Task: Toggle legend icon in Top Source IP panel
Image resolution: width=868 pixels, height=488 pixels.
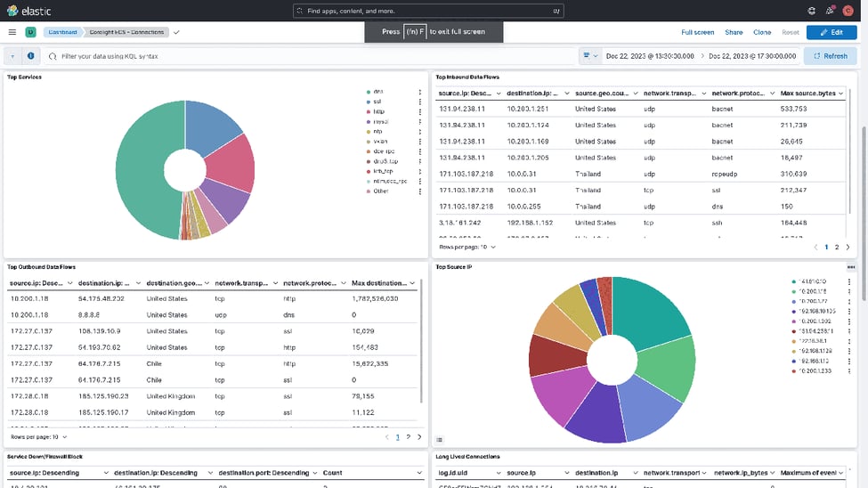Action: click(440, 440)
